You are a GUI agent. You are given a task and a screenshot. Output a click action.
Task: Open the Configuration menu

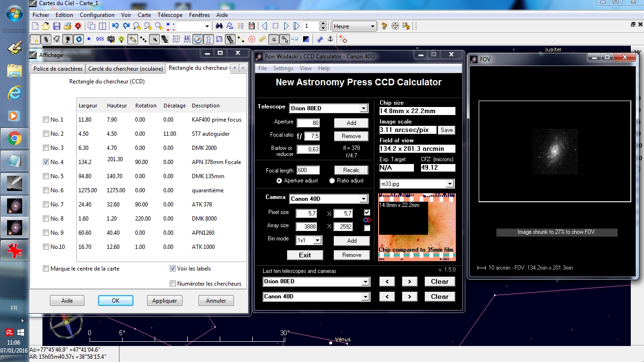pos(97,15)
